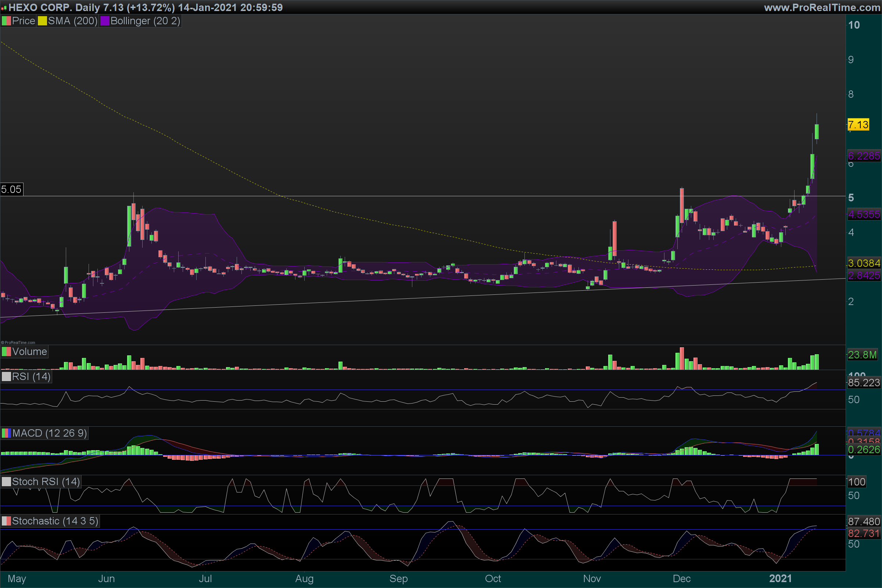This screenshot has height=588, width=882.
Task: Click the 6.2285 upper Bollinger value tag
Action: point(864,156)
